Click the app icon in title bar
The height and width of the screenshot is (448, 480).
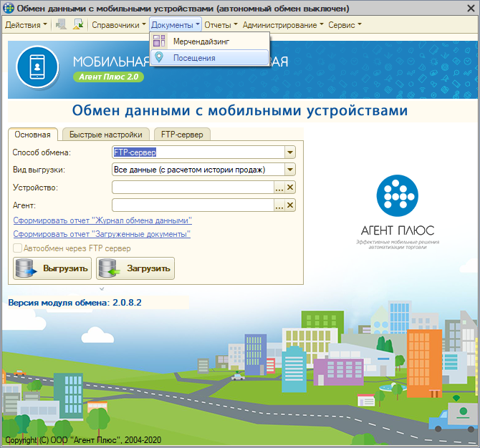pos(9,8)
